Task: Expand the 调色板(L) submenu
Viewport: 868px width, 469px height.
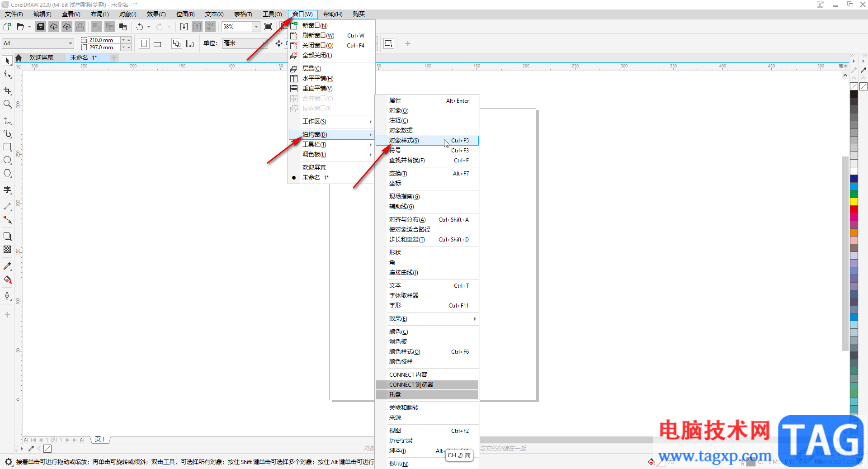Action: [x=332, y=155]
